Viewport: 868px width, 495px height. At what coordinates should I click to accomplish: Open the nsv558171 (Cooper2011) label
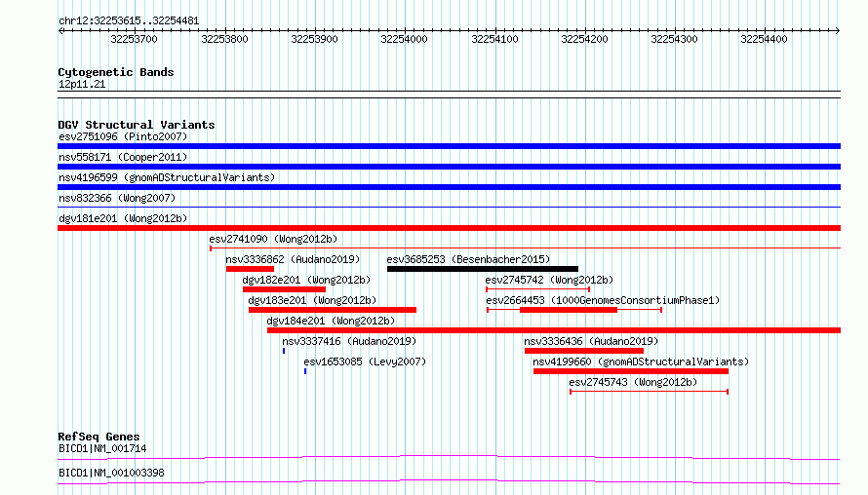[123, 157]
